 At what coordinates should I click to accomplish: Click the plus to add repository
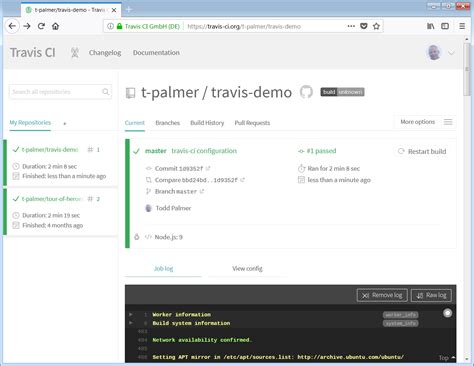coord(65,124)
